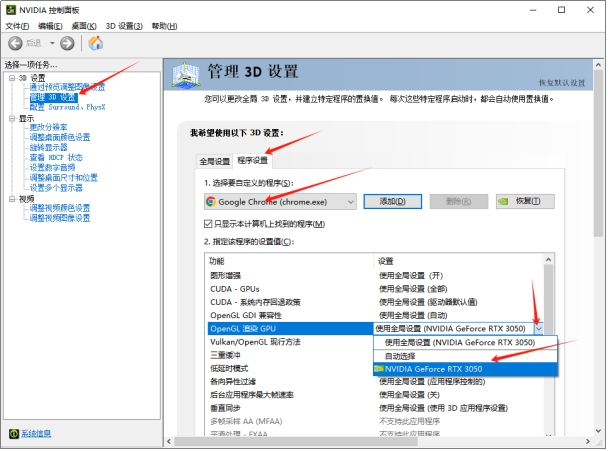Select OpenGL GDI 兼容性 row
The width and height of the screenshot is (608, 451).
click(x=374, y=315)
